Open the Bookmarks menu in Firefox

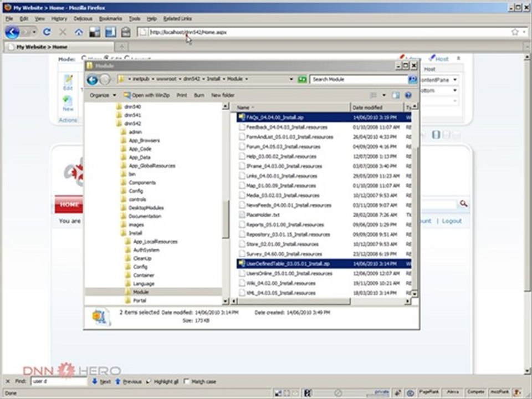[x=110, y=19]
